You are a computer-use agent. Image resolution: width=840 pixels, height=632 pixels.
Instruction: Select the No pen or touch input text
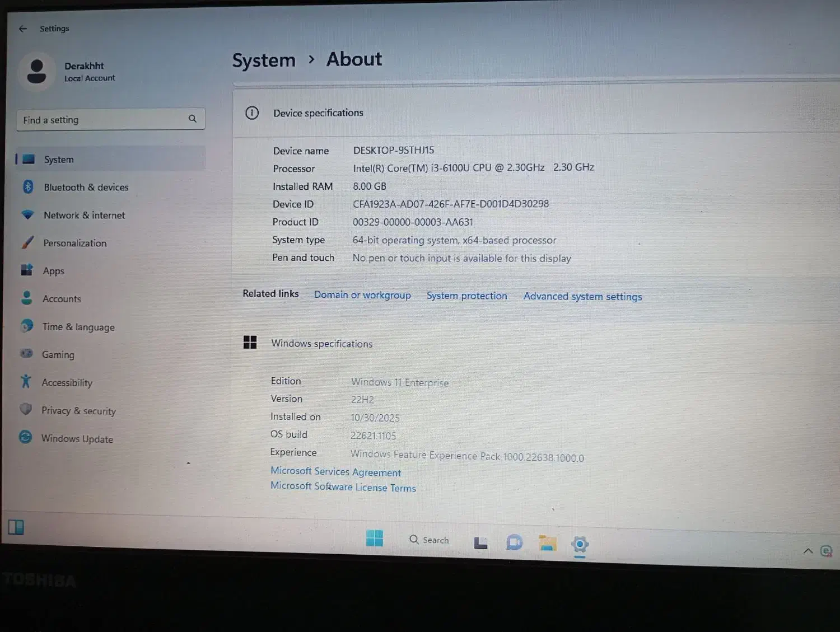tap(462, 258)
